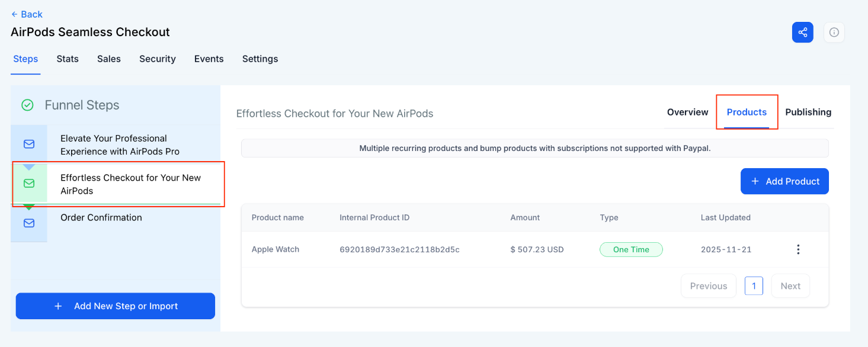Click the green checkmark icon beside Funnel Steps

(27, 105)
